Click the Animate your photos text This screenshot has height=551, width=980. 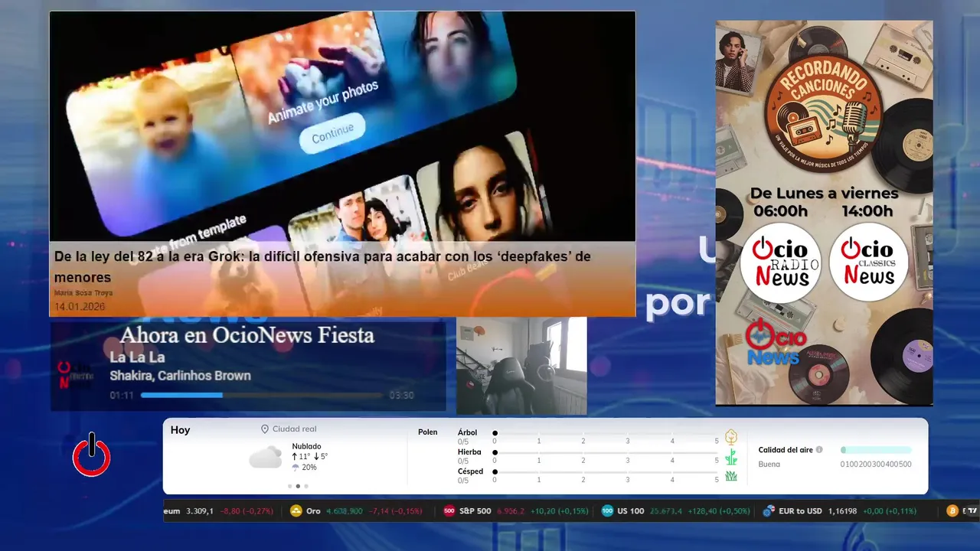pyautogui.click(x=322, y=102)
